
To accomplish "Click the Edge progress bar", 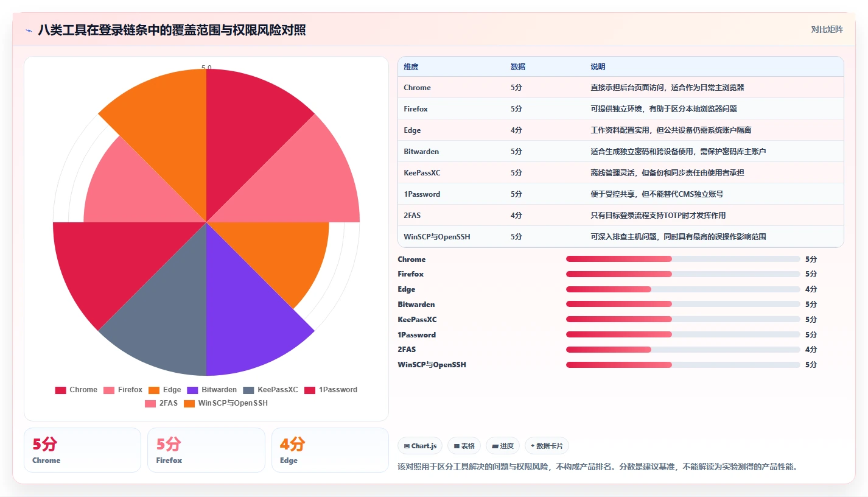I will (x=683, y=289).
